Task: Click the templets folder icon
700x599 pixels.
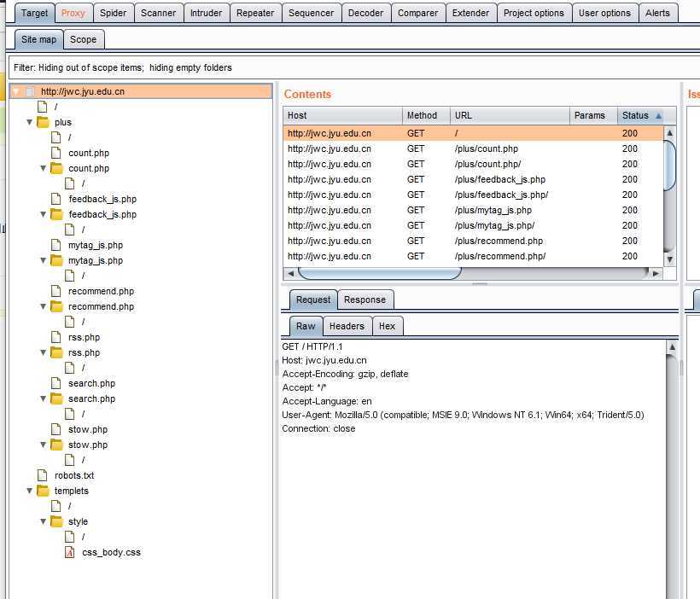Action: 43,491
